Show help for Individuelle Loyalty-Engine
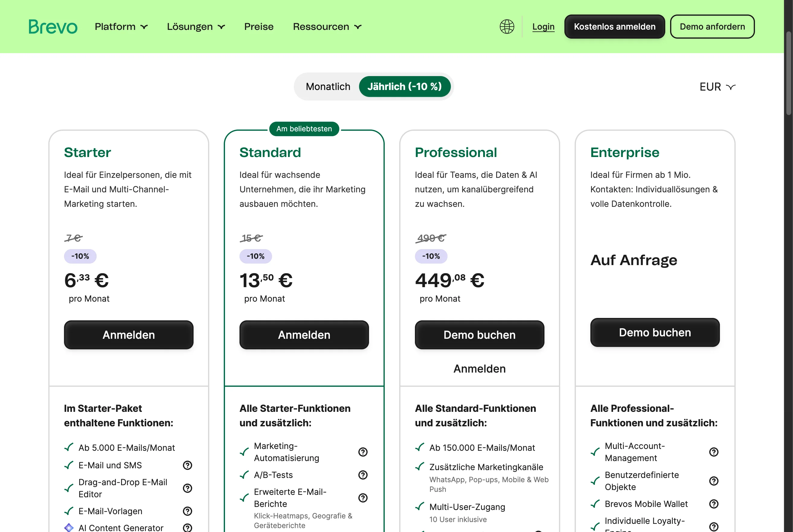This screenshot has width=793, height=532. pos(714,527)
